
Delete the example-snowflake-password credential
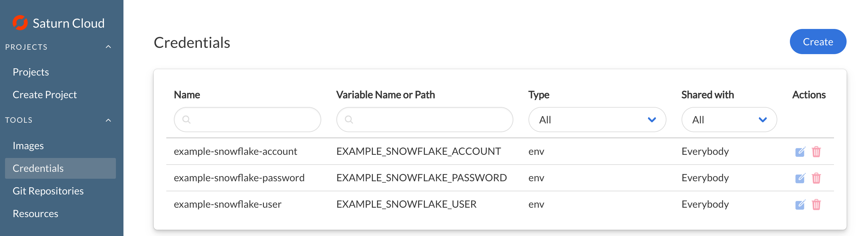click(816, 178)
